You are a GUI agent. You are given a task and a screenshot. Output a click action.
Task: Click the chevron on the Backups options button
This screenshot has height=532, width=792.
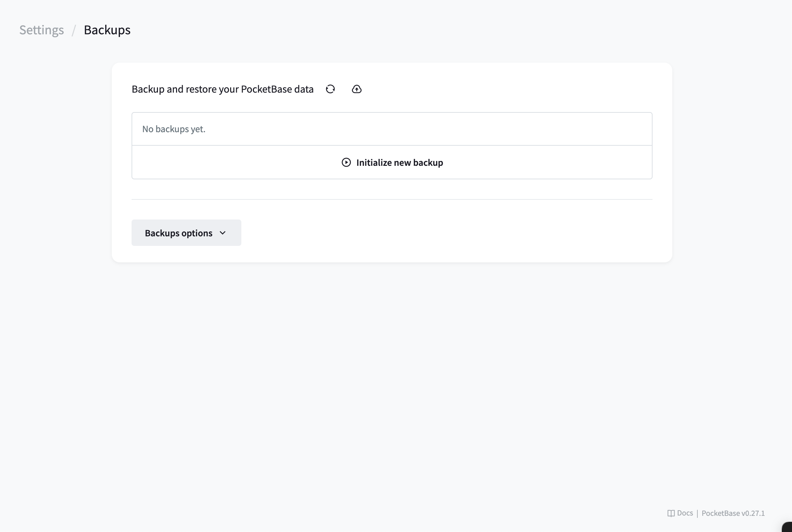(x=223, y=233)
